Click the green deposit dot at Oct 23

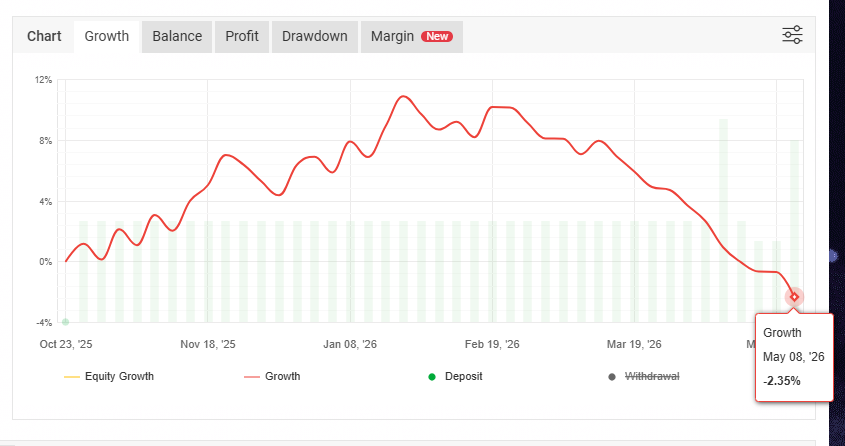pos(65,322)
